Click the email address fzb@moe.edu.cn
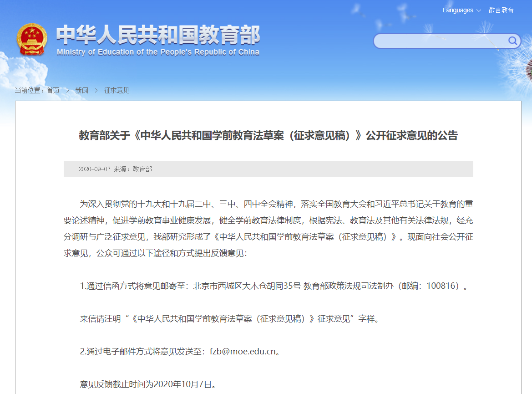 click(243, 352)
